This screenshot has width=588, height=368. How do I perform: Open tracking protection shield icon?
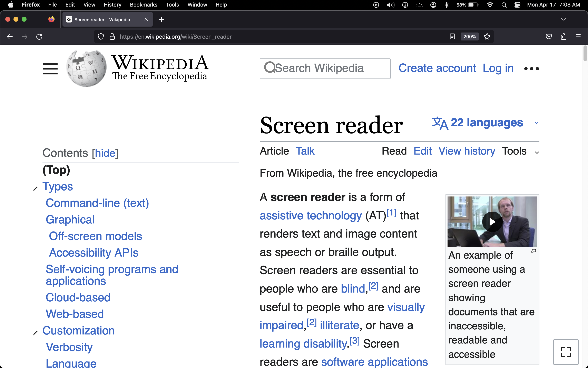(x=101, y=37)
